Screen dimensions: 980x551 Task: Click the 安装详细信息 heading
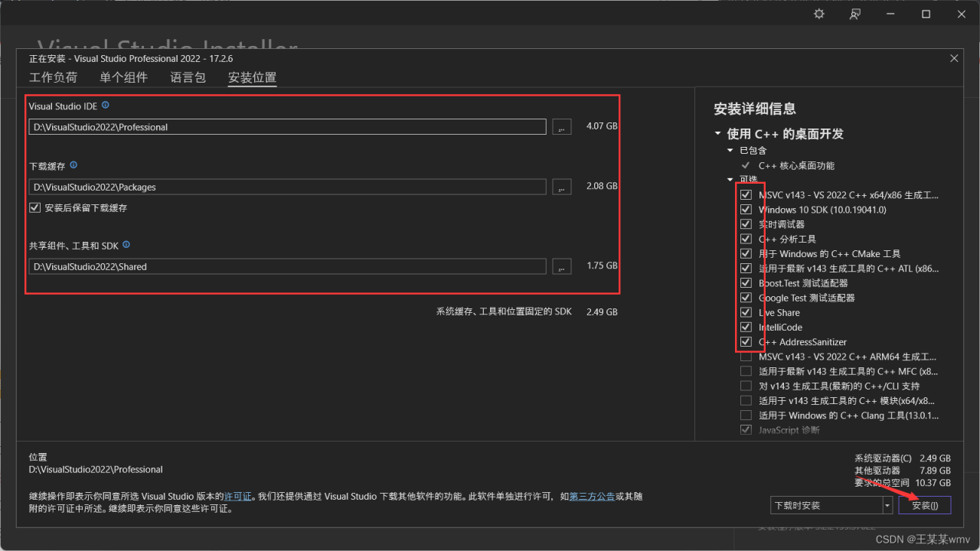point(755,109)
